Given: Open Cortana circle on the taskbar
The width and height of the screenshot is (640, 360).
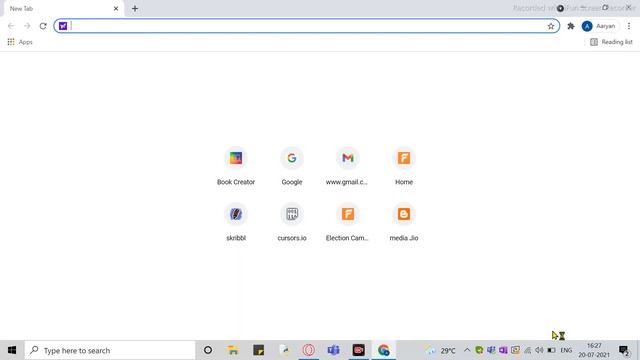Looking at the screenshot, I should tap(208, 350).
